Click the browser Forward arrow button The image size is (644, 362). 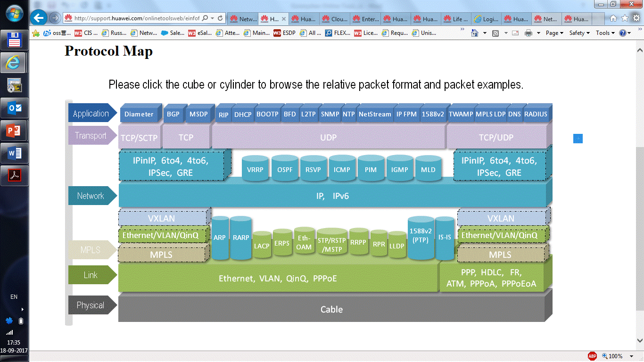tap(55, 18)
